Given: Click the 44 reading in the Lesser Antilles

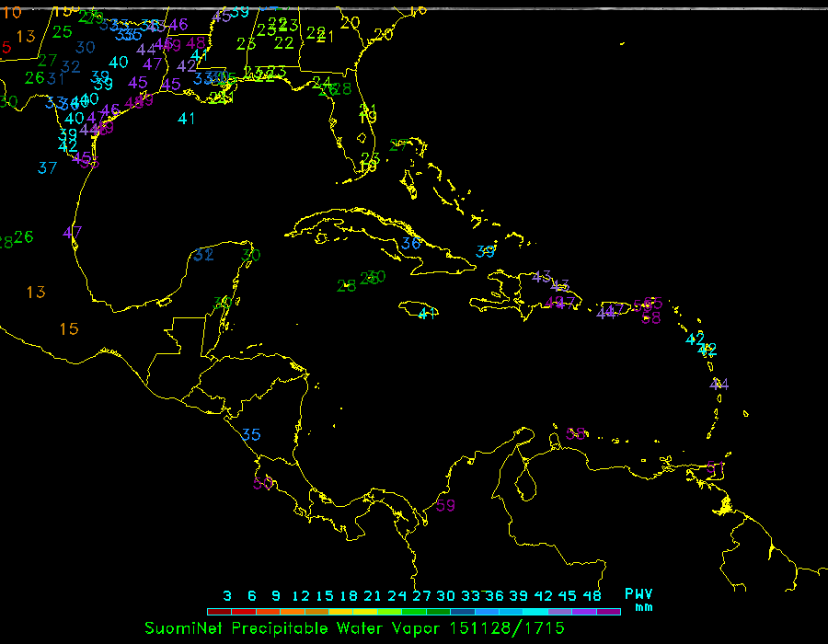Looking at the screenshot, I should coord(719,385).
